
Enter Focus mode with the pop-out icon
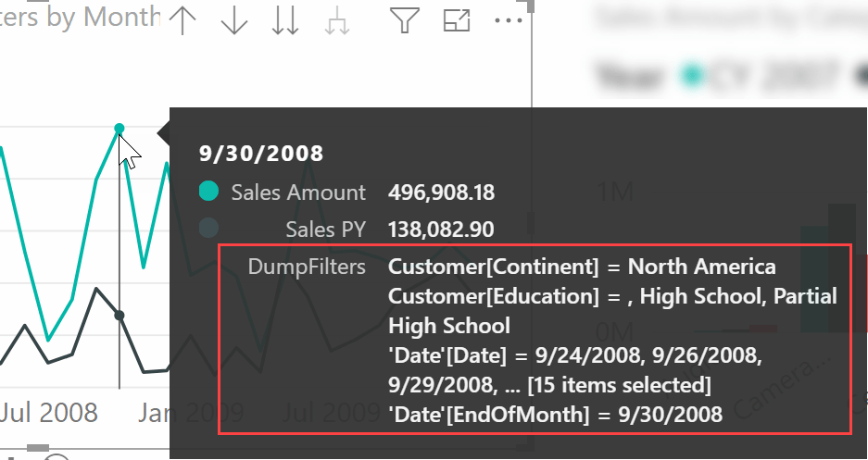457,20
